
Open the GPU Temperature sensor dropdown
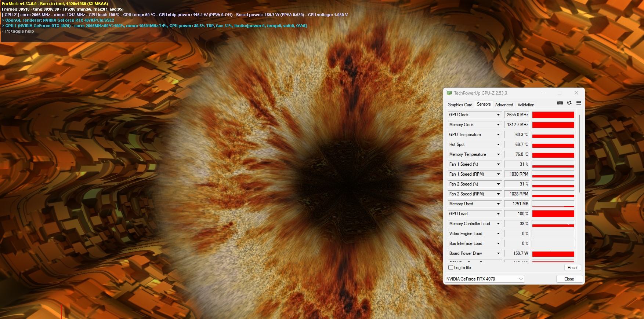[x=498, y=135]
